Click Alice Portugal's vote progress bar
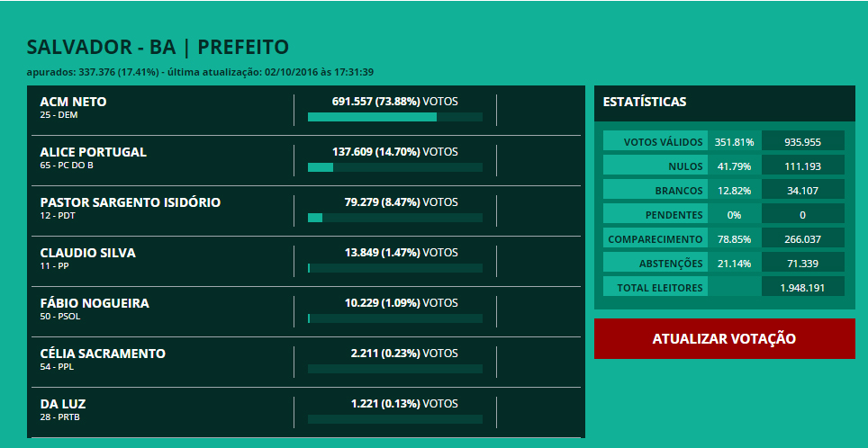Viewport: 868px width, 448px height. tap(394, 167)
